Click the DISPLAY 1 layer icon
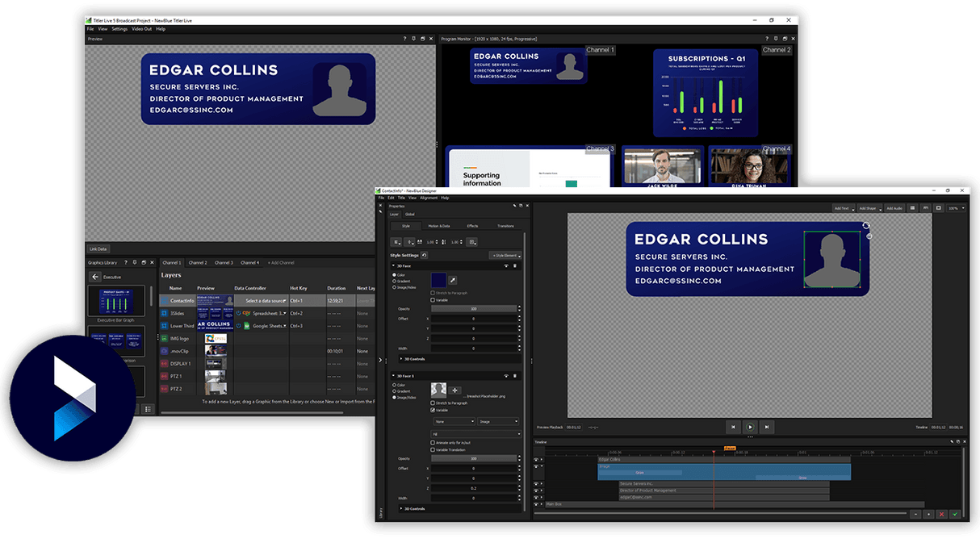980x547 pixels. (164, 363)
